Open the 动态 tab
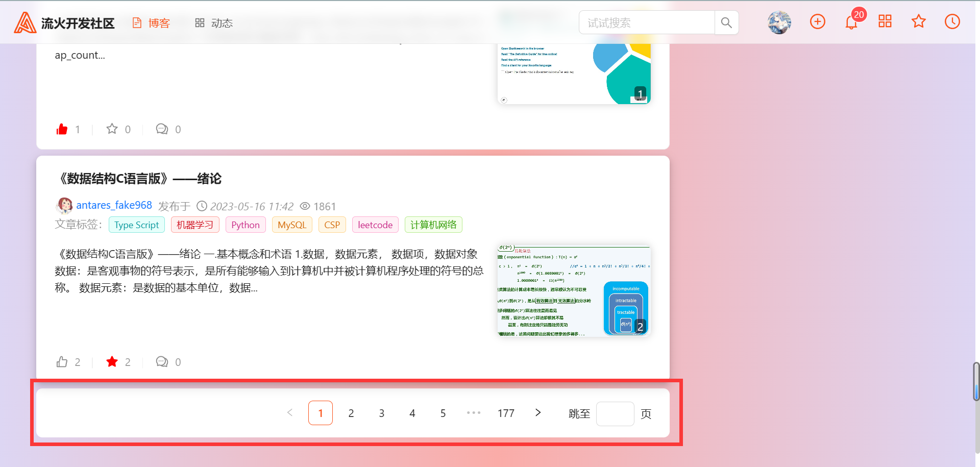 (214, 23)
